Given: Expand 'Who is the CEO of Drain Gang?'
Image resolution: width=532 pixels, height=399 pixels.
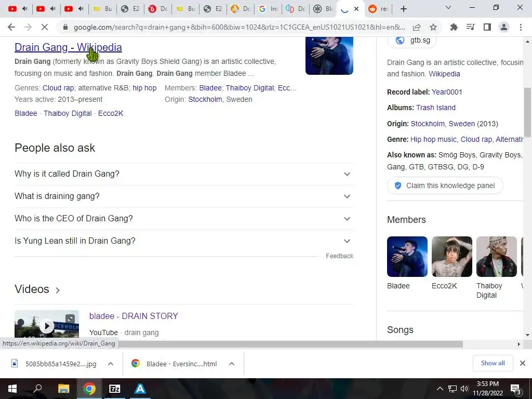Looking at the screenshot, I should pos(184,219).
